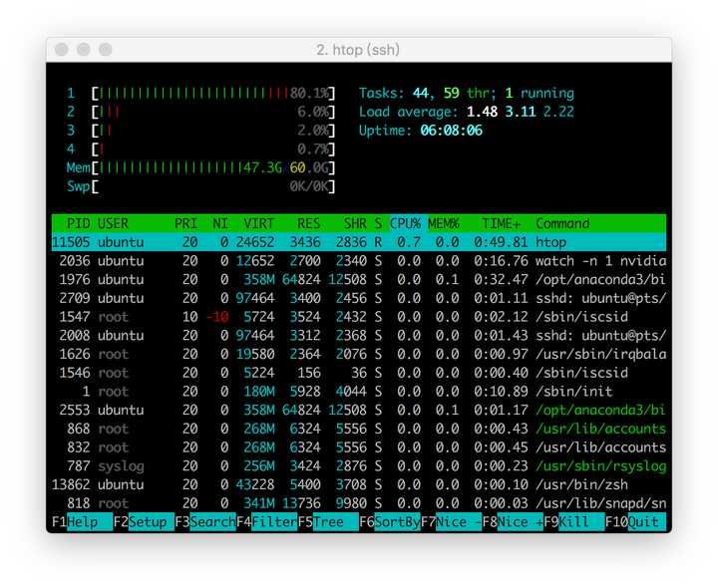
Task: Select /sbin/iscsid process PID 1546
Action: 359,373
